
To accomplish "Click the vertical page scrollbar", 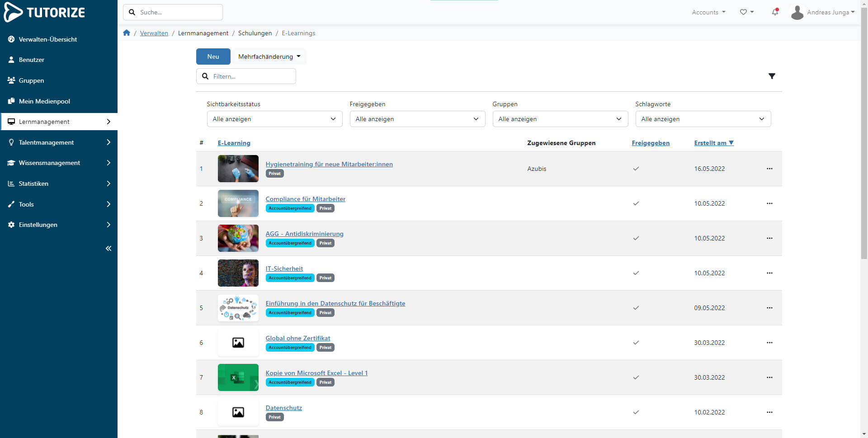I will coord(864,136).
